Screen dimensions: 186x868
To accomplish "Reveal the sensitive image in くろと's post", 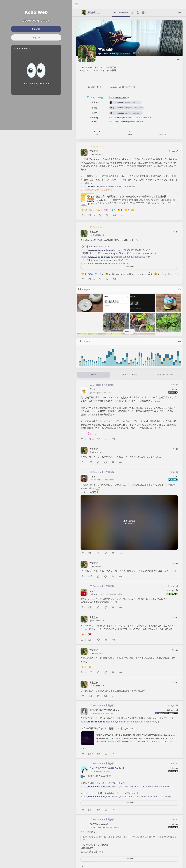I will coord(129,522).
